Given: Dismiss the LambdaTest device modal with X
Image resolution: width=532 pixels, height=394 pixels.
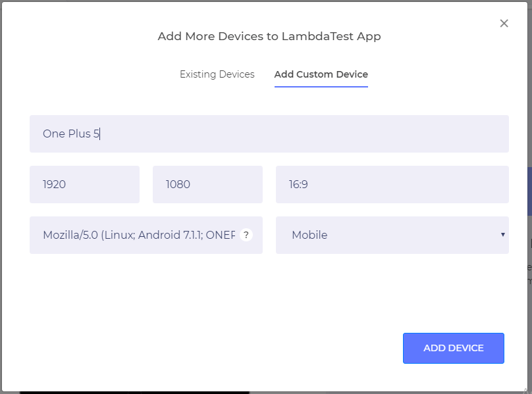Looking at the screenshot, I should point(504,23).
